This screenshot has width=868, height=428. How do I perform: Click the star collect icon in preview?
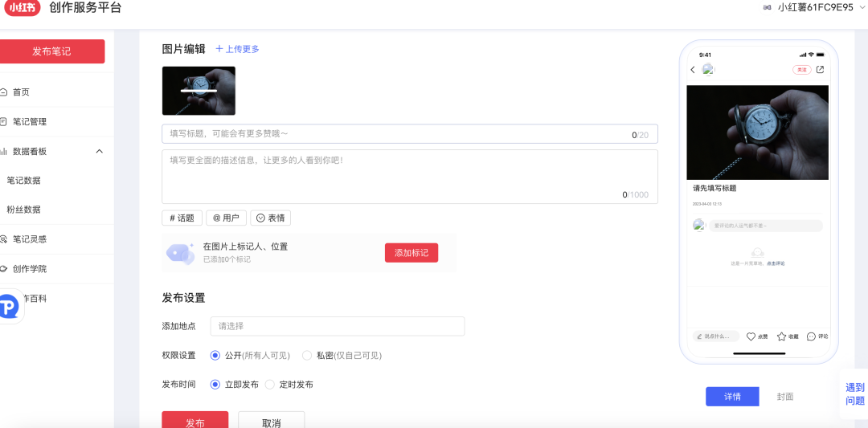(781, 336)
